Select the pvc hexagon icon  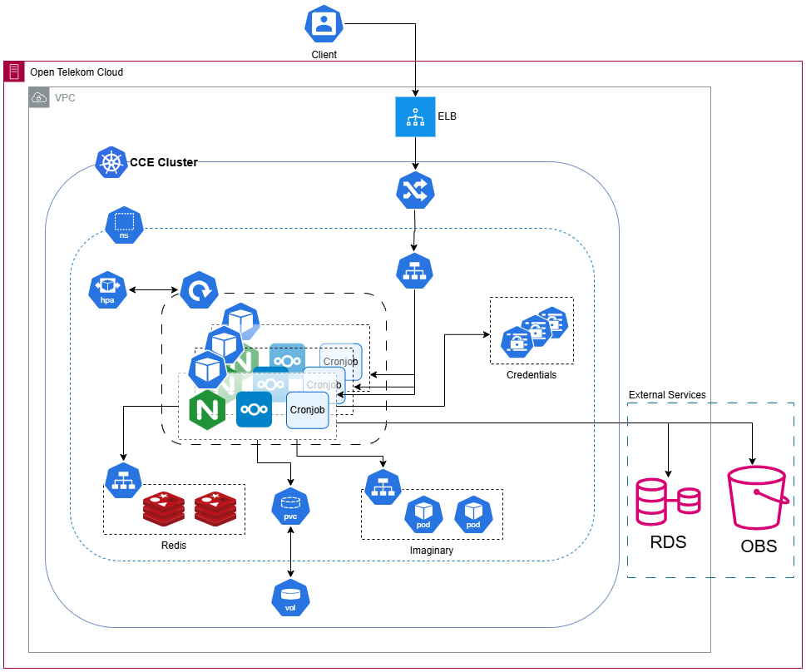(290, 506)
